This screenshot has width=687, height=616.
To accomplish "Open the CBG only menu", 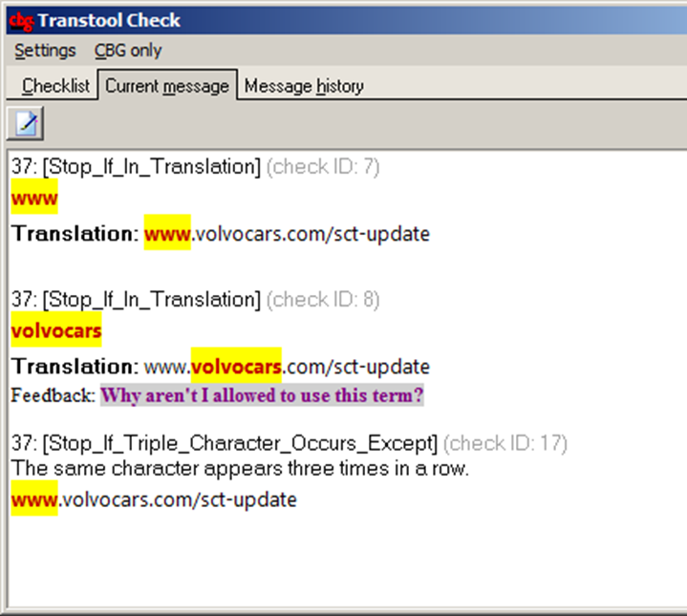I will click(128, 51).
